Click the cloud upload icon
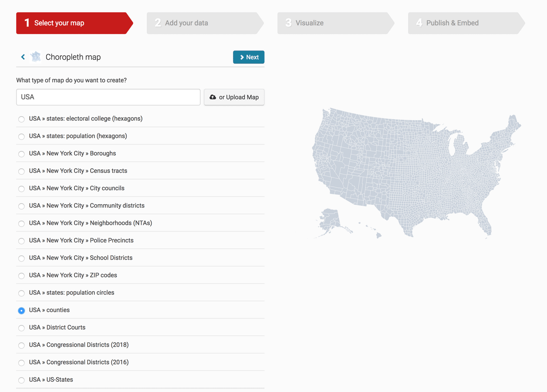This screenshot has width=547, height=392. [x=213, y=97]
